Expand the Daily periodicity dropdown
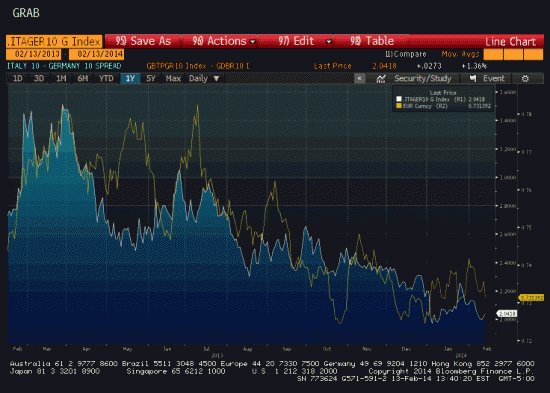 pyautogui.click(x=204, y=78)
